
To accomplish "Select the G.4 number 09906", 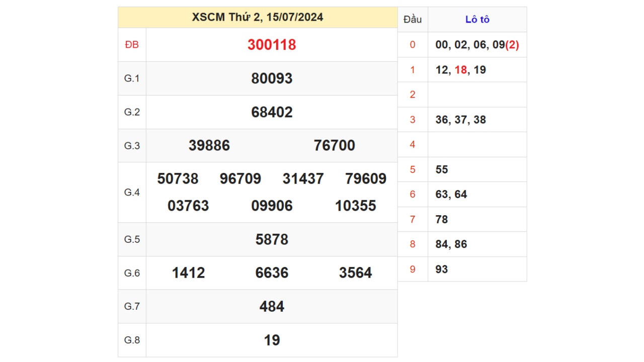I will (272, 206).
